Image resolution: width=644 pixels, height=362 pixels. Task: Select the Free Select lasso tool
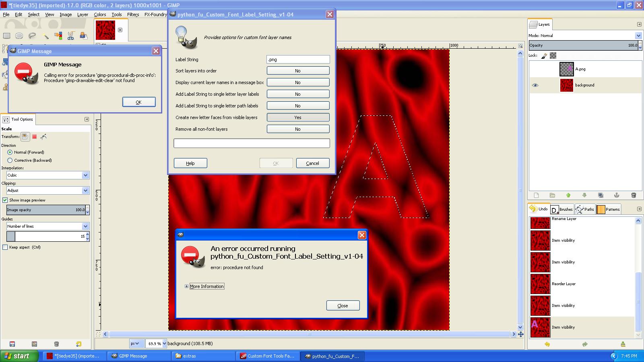pyautogui.click(x=32, y=36)
